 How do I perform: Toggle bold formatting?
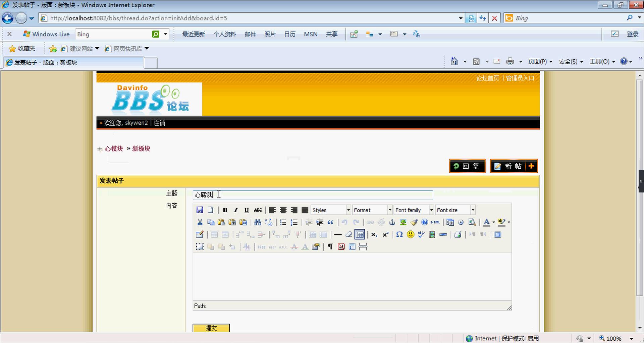click(225, 210)
